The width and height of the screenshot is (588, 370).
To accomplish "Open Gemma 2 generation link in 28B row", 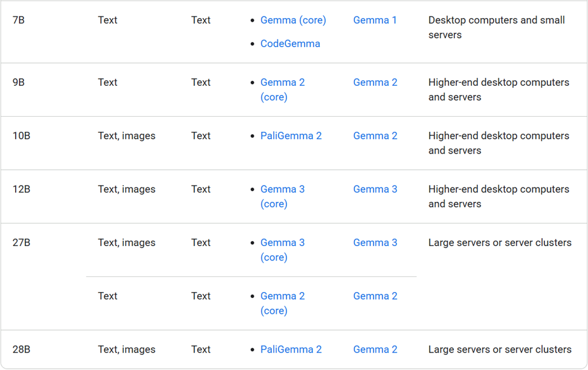I will click(375, 349).
